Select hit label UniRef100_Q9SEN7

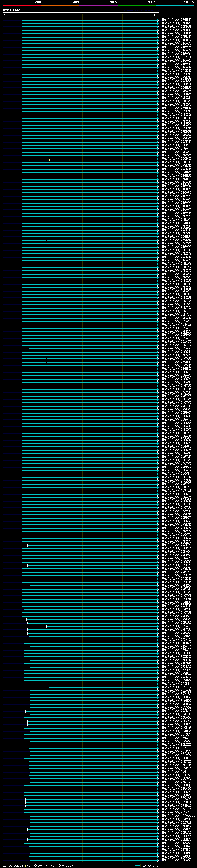point(177,71)
